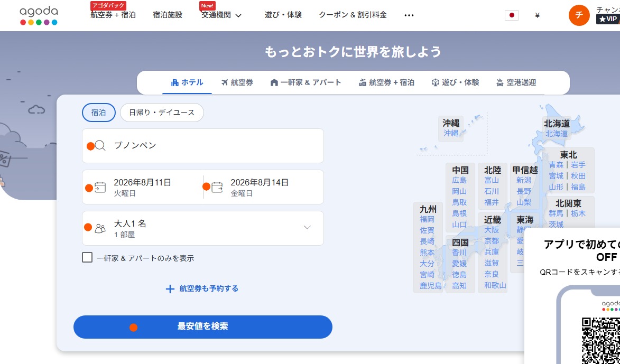
Task: Switch to the 一軒家 & アパート tab
Action: click(306, 82)
